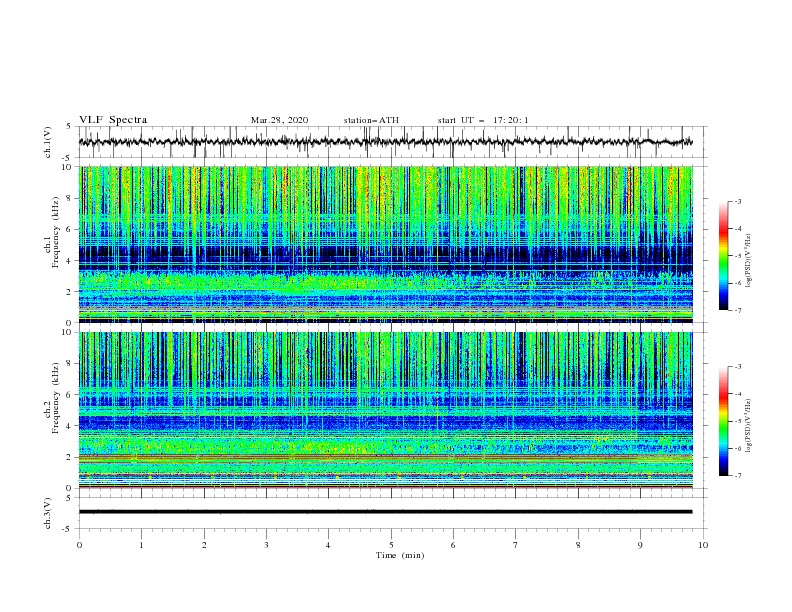Click the time axis tick label "0"
Viewport: 792px width, 612px height.
[79, 545]
